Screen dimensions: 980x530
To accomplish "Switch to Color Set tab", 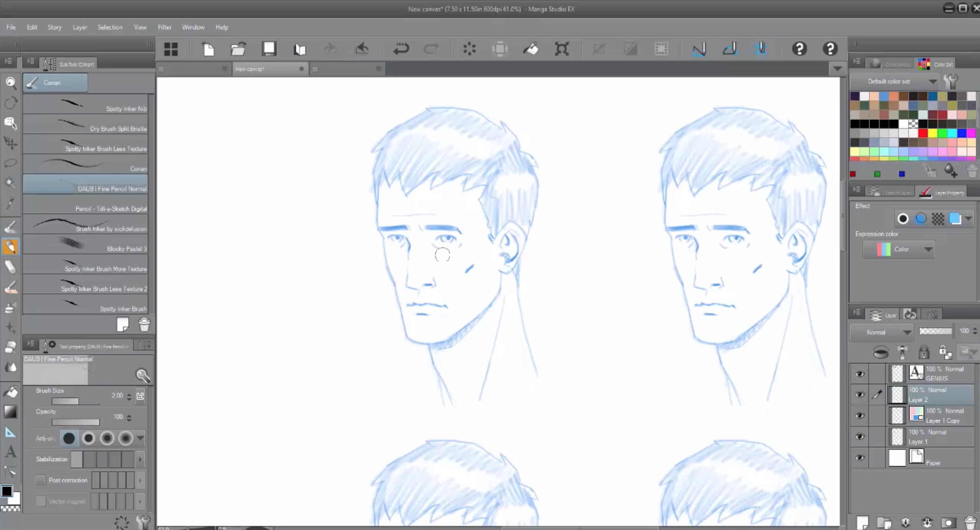I will point(936,64).
